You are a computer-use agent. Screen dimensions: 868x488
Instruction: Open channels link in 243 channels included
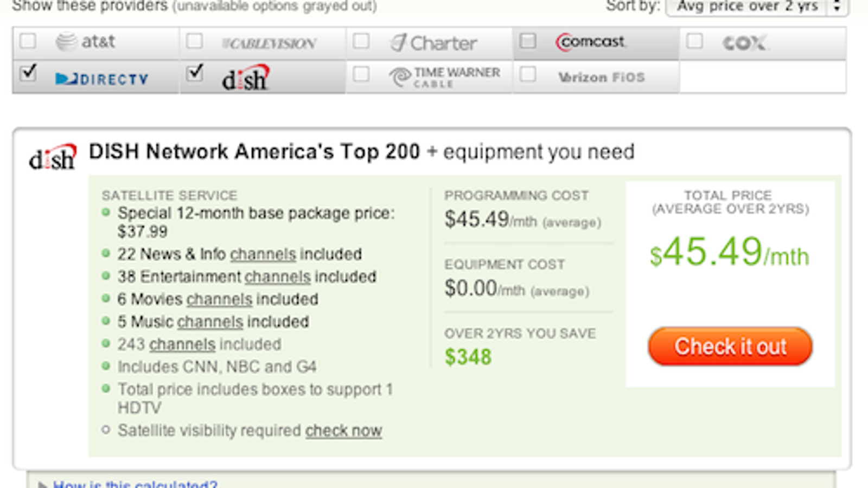(182, 344)
